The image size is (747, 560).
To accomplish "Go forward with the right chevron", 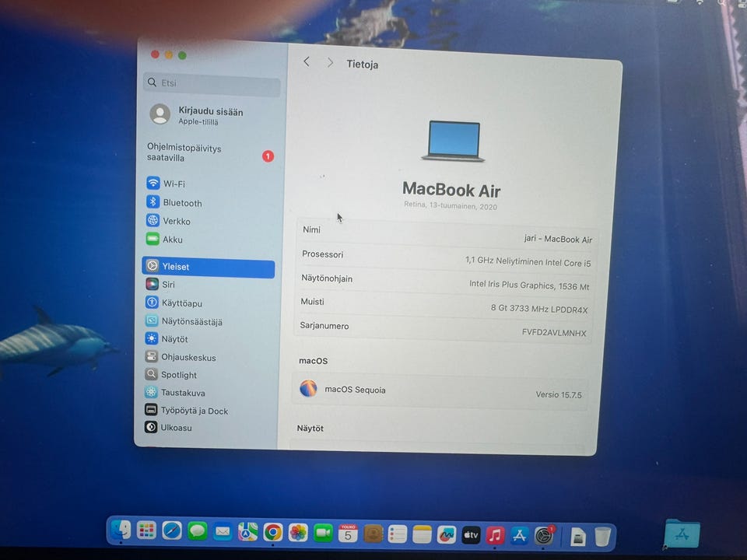I will (330, 63).
